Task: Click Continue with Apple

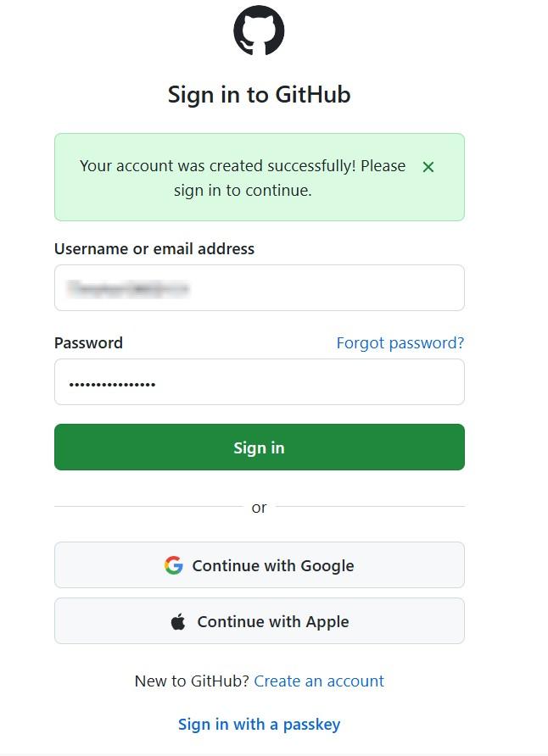Action: [x=259, y=621]
